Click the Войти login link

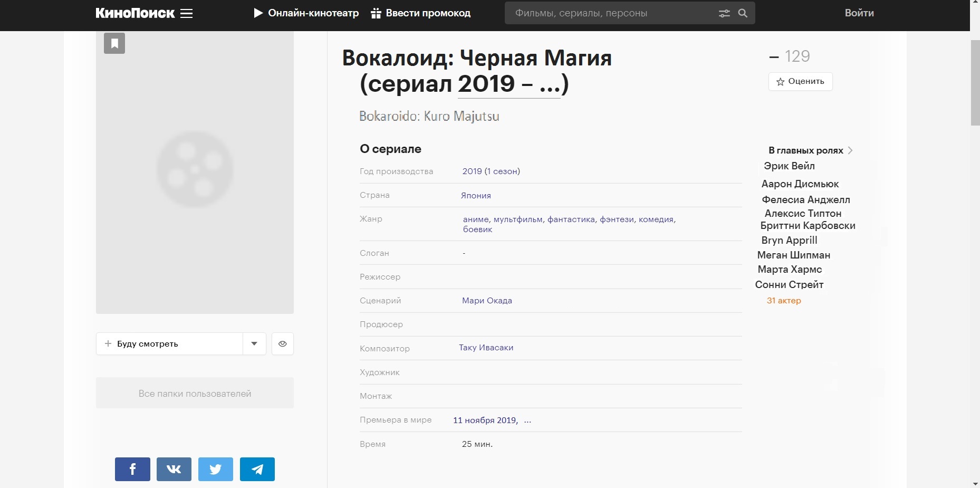859,13
